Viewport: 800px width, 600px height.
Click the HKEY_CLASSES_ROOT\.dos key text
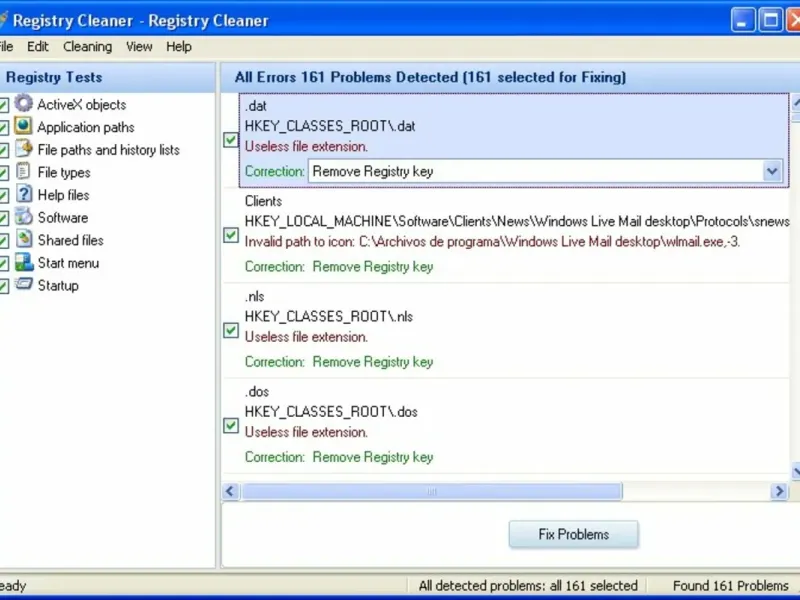pyautogui.click(x=331, y=412)
